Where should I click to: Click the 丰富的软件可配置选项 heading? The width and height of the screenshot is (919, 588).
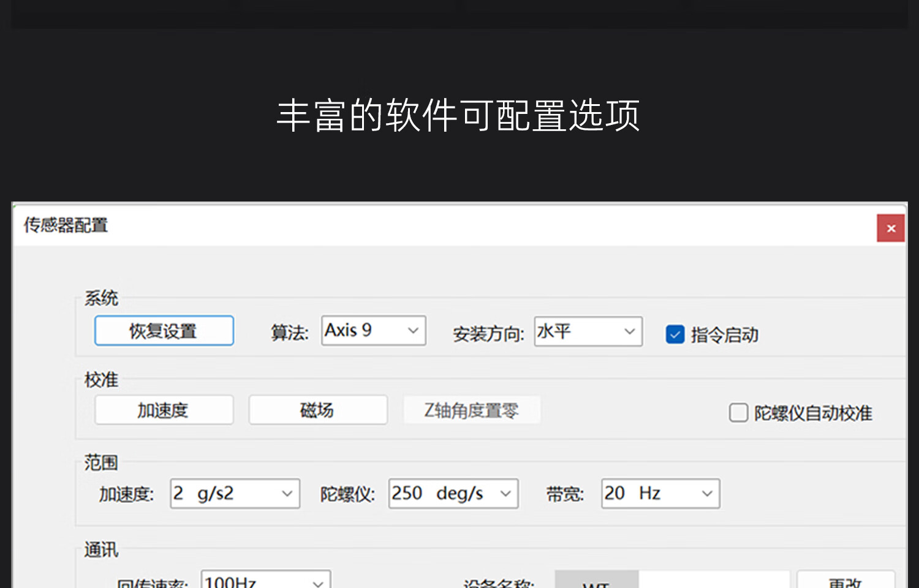pos(458,115)
